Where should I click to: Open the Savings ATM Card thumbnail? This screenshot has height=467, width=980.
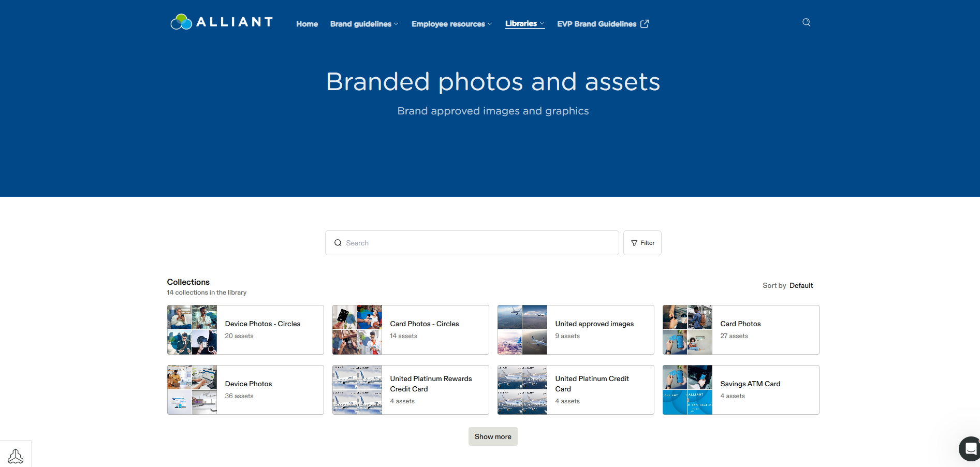688,390
